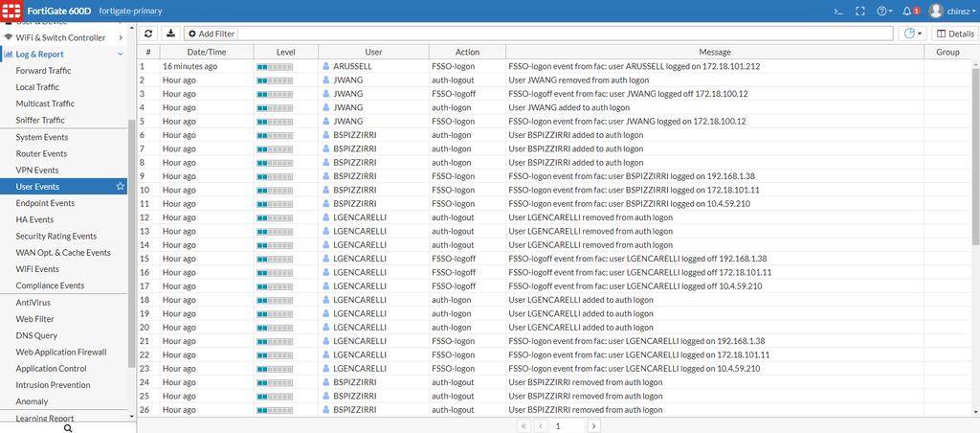Click ARUSSELL user icon in row 1

pyautogui.click(x=325, y=66)
